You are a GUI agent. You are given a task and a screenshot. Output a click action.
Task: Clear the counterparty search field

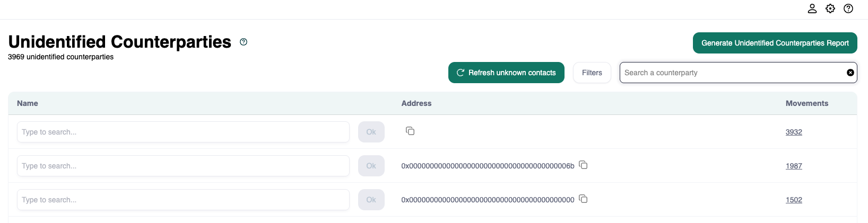point(850,73)
